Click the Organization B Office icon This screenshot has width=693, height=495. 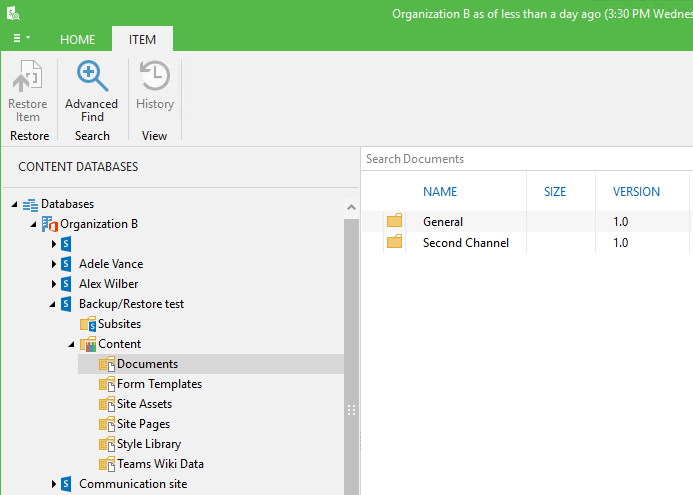click(50, 224)
